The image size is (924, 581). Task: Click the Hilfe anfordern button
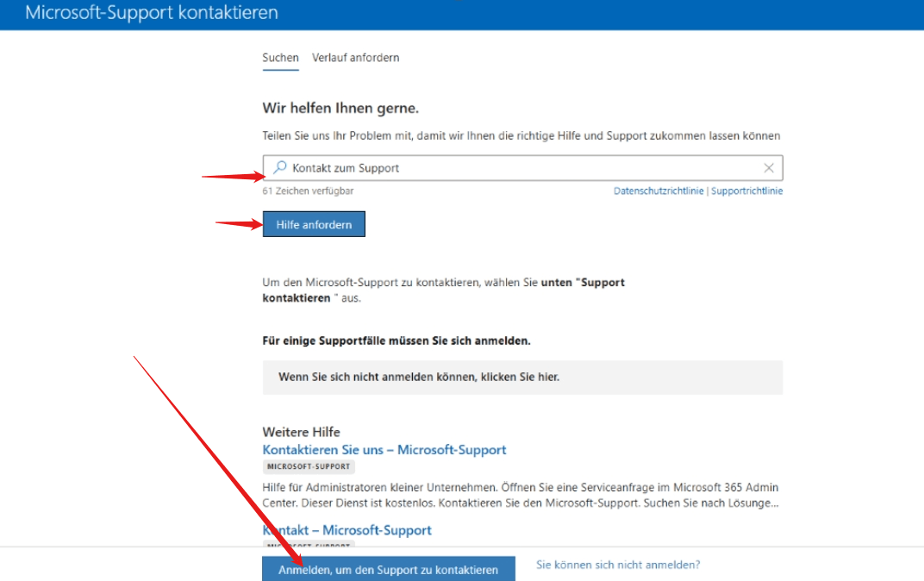pos(314,224)
